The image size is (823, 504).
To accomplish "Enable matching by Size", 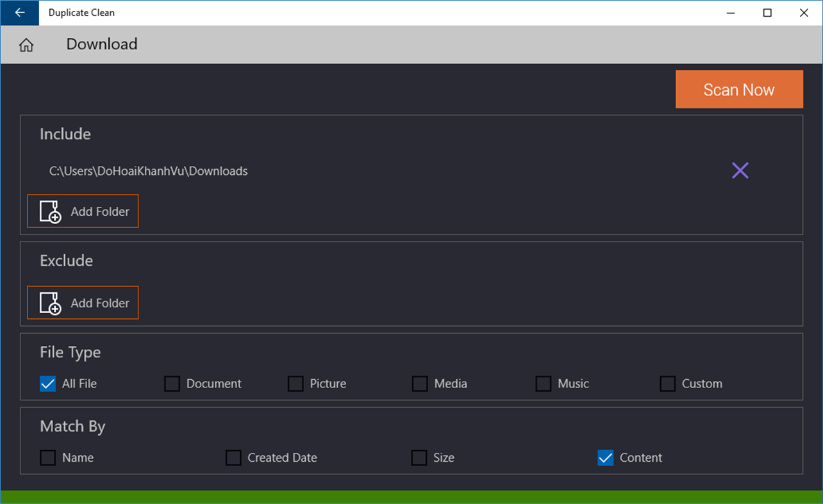I will pyautogui.click(x=419, y=457).
